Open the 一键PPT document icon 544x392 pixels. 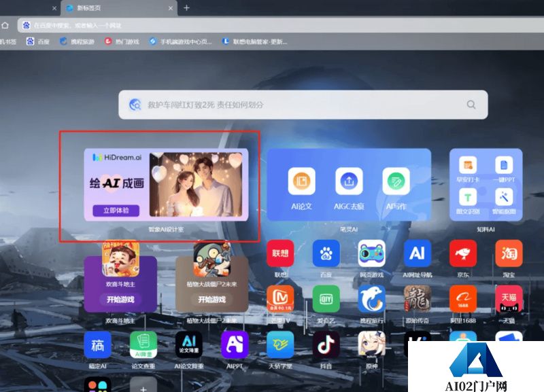[x=504, y=165]
